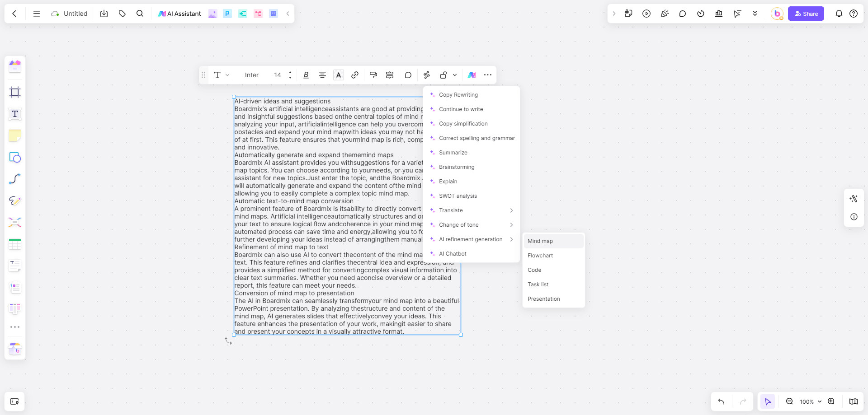Open text style type dropdown
The image size is (868, 415).
[222, 75]
